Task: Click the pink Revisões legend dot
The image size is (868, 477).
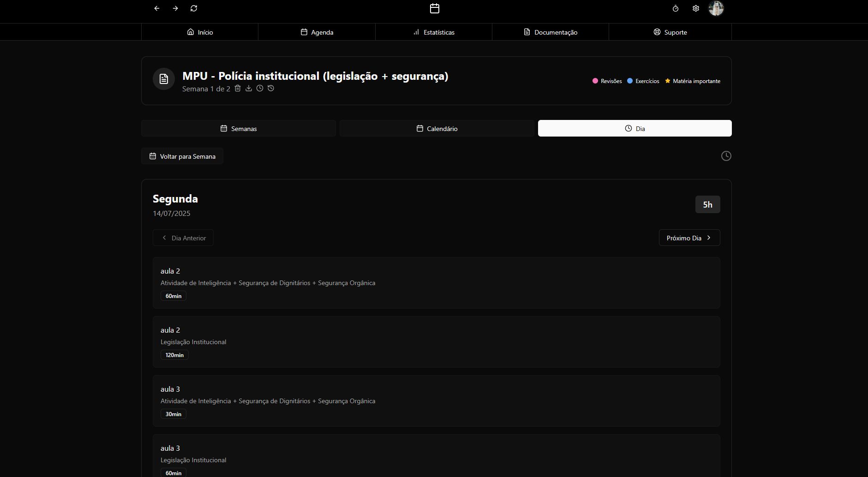Action: tap(595, 81)
